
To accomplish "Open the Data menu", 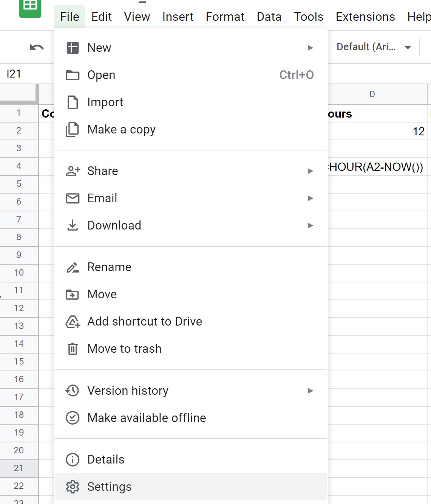I will (269, 17).
